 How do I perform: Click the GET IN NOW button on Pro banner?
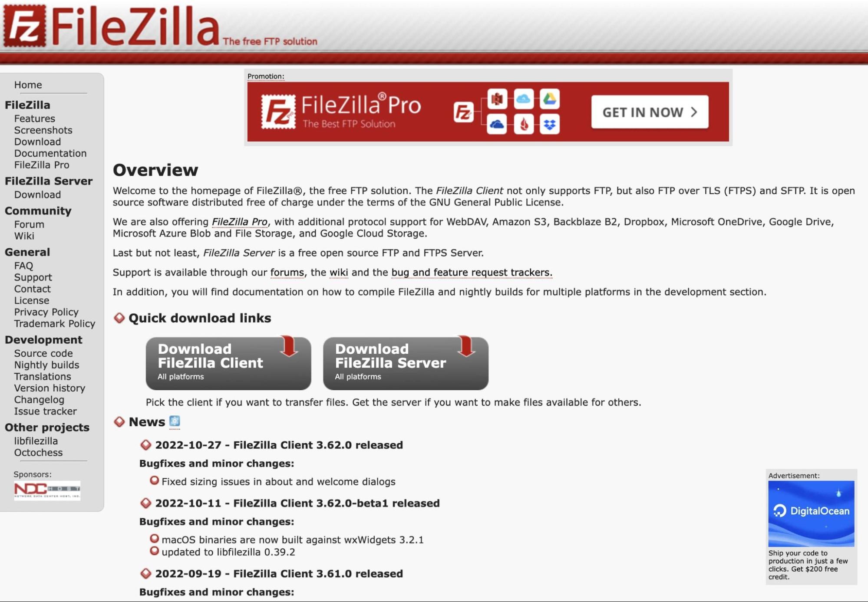click(x=649, y=110)
